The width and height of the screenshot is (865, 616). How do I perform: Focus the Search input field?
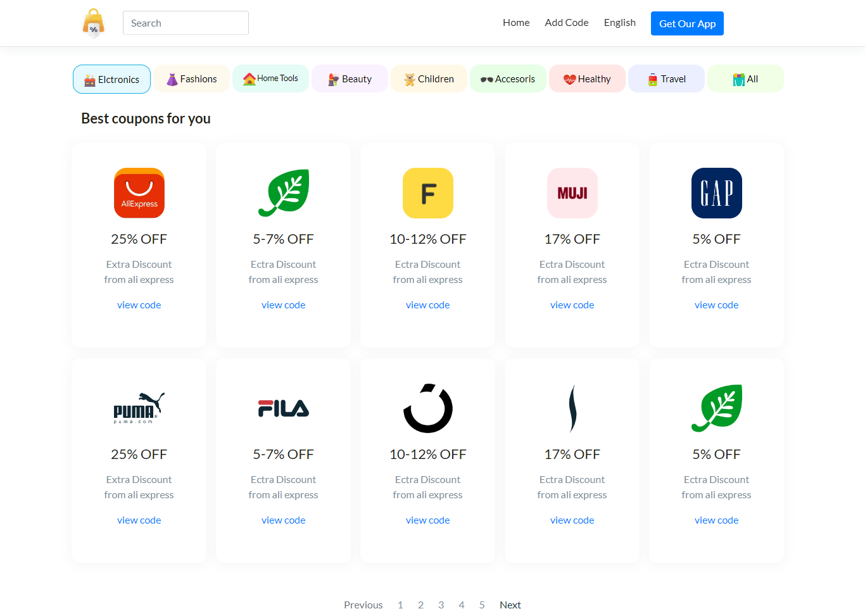tap(186, 23)
